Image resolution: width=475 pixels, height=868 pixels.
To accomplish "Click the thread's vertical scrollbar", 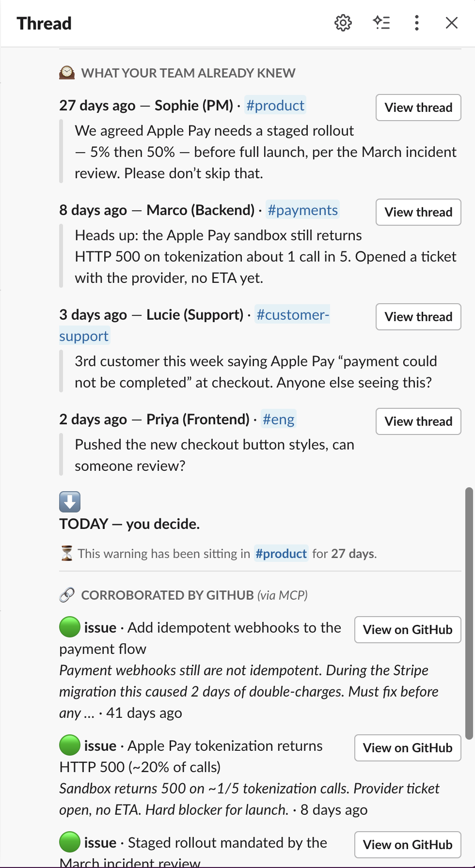I will point(469,613).
